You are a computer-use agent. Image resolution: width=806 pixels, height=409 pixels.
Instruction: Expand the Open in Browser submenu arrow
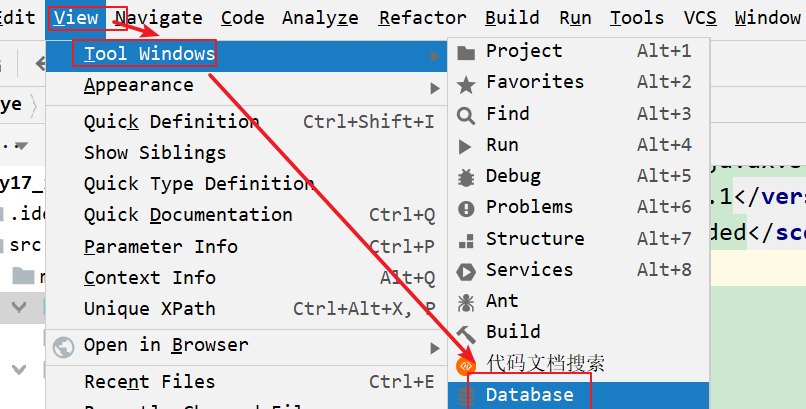[x=434, y=347]
